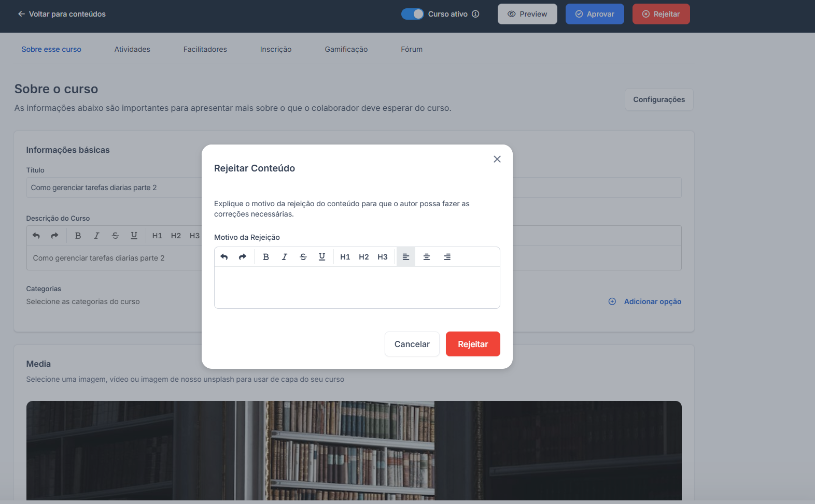Align text right in rejection editor
Screen dimensions: 815x504
(447, 257)
